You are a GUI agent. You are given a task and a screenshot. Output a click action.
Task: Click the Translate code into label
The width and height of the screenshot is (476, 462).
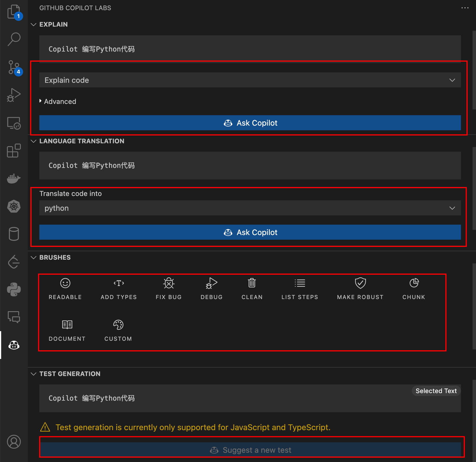pyautogui.click(x=71, y=194)
